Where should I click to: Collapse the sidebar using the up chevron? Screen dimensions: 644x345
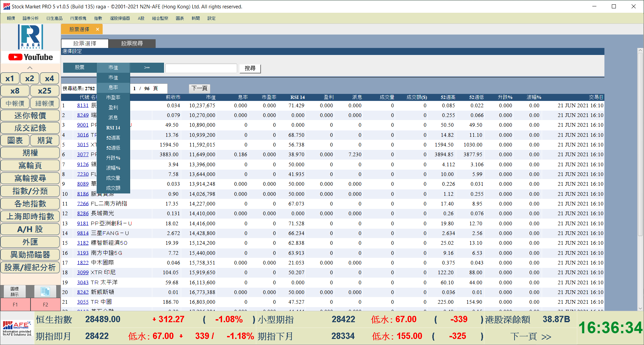click(30, 68)
